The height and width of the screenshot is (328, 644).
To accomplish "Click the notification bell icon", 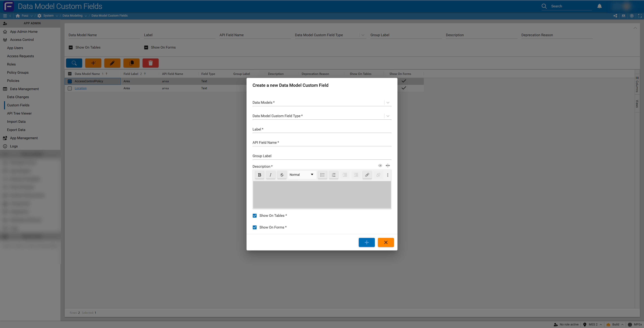I will 599,6.
